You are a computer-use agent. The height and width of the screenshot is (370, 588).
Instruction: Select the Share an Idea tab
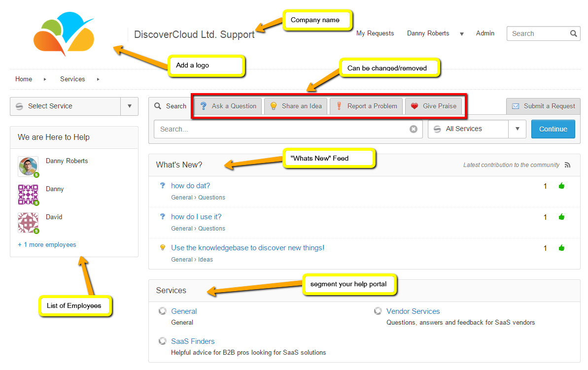point(296,106)
